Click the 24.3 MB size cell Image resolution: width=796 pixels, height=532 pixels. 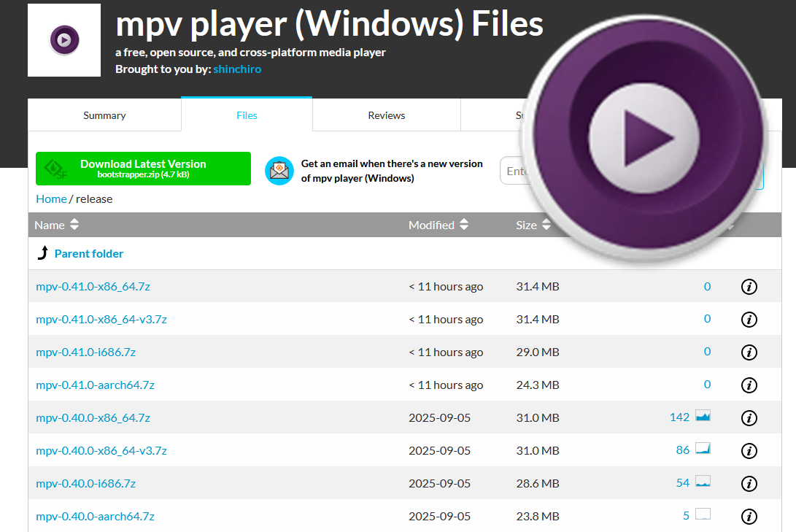point(538,385)
